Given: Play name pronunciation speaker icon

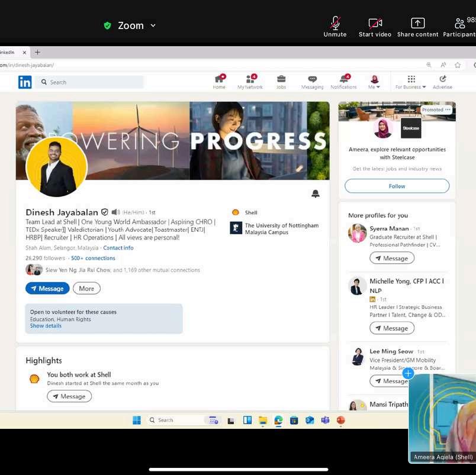Looking at the screenshot, I should click(115, 212).
